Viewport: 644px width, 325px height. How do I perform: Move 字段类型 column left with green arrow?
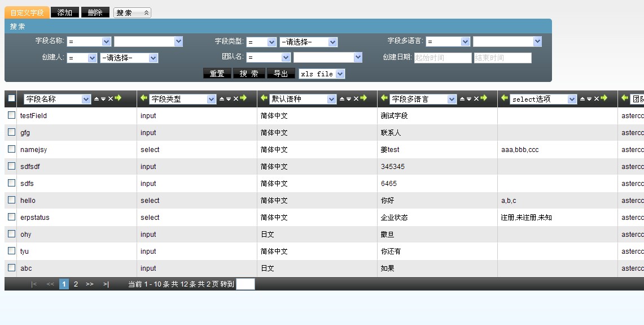tap(144, 98)
